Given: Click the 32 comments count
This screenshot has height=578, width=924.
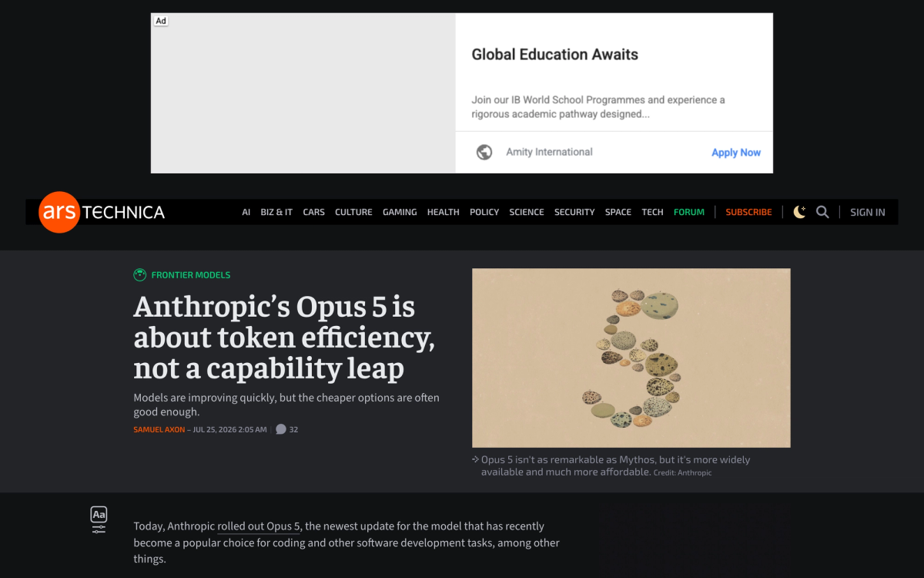Looking at the screenshot, I should (x=293, y=429).
